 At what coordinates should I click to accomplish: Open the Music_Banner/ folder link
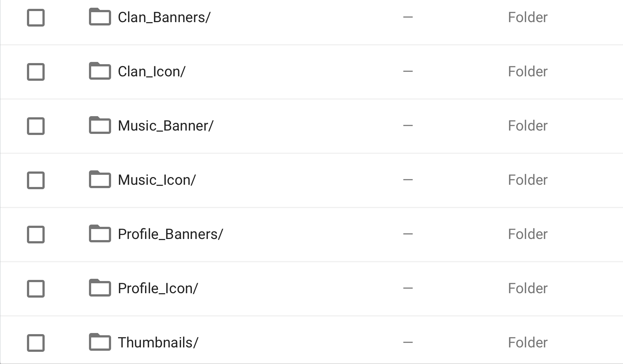[165, 126]
